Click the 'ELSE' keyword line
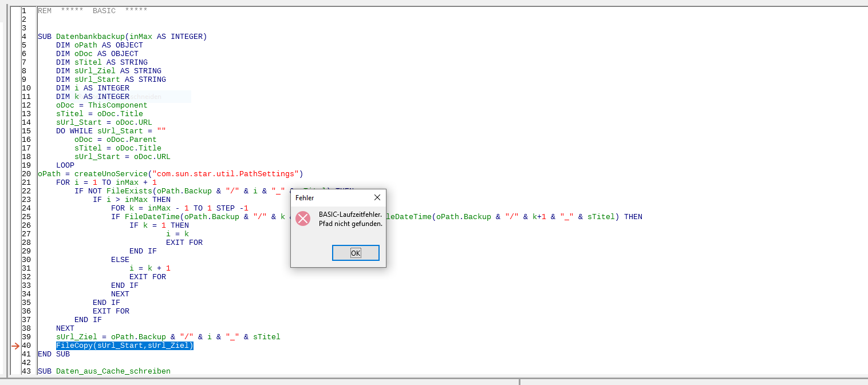This screenshot has height=385, width=868. tap(120, 260)
